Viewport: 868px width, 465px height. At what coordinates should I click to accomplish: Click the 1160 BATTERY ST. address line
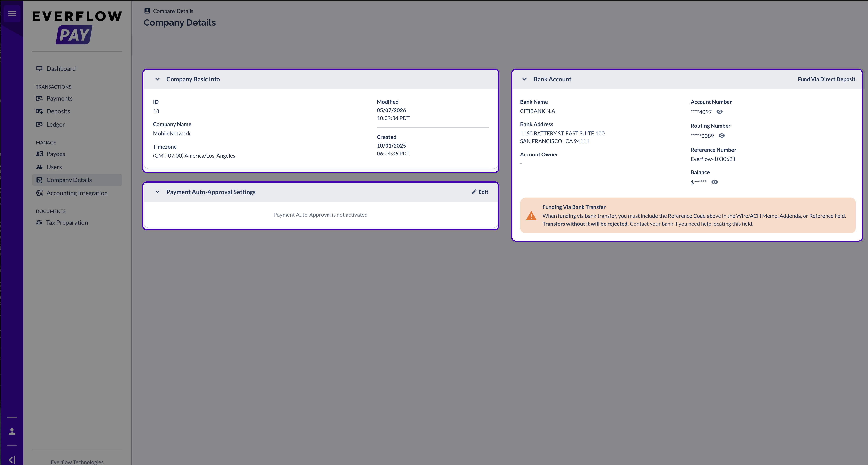click(562, 133)
